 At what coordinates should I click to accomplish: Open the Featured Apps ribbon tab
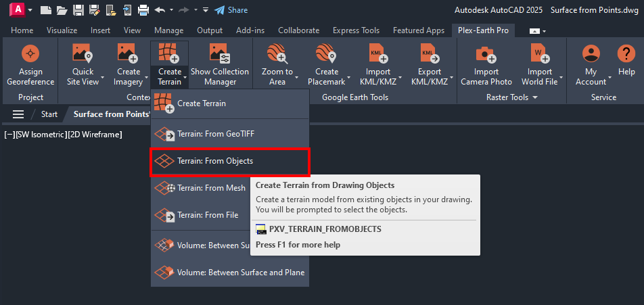(419, 30)
